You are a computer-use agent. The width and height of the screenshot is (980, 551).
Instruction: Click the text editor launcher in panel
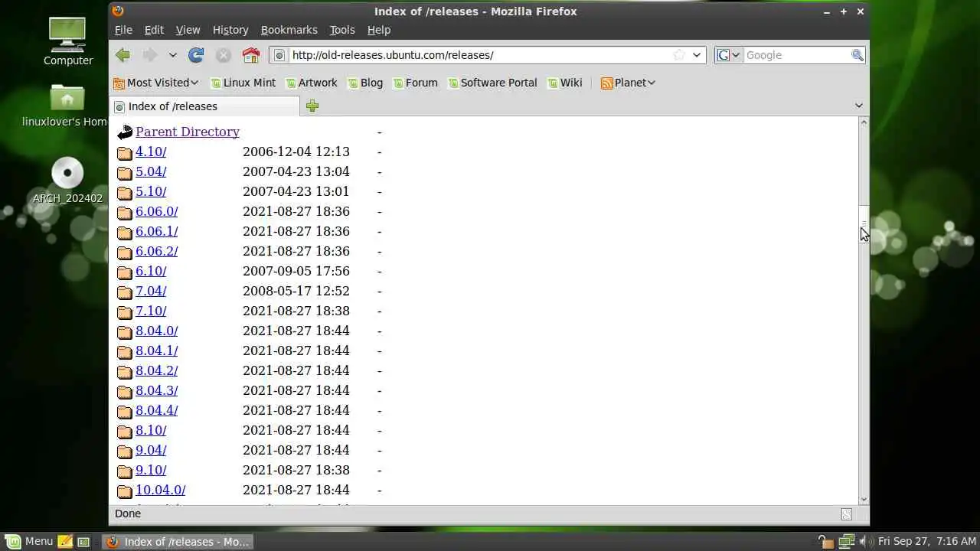pyautogui.click(x=65, y=542)
